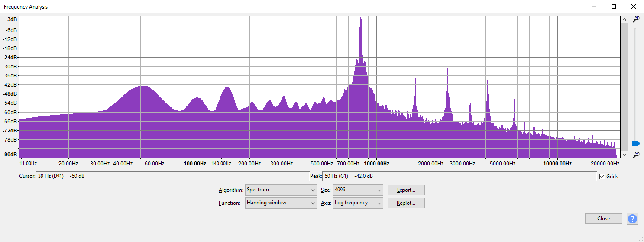The image size is (644, 242).
Task: Click the -90dB scale label
Action: (x=11, y=155)
